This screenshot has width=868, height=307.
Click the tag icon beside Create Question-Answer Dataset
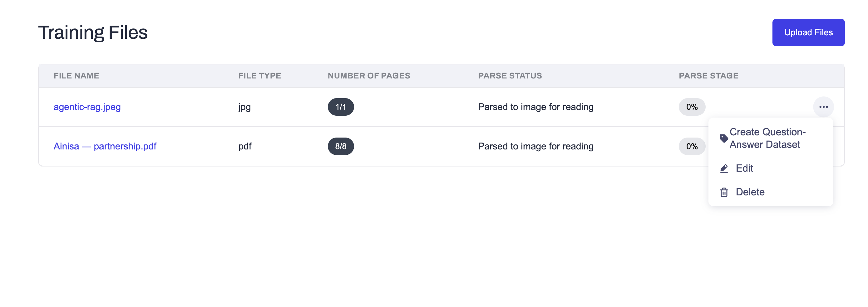(x=723, y=138)
